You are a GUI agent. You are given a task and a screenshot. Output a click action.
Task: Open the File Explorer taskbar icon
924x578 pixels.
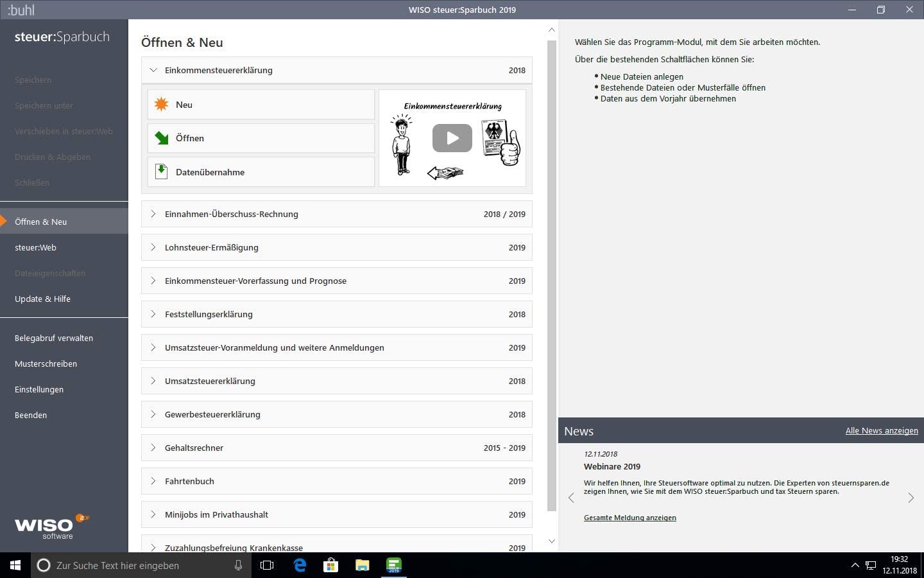point(363,565)
